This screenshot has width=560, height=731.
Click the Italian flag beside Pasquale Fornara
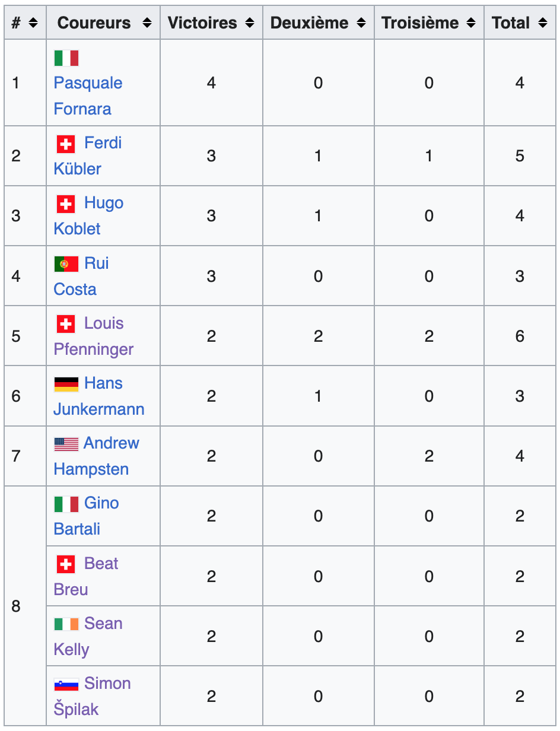pyautogui.click(x=66, y=58)
